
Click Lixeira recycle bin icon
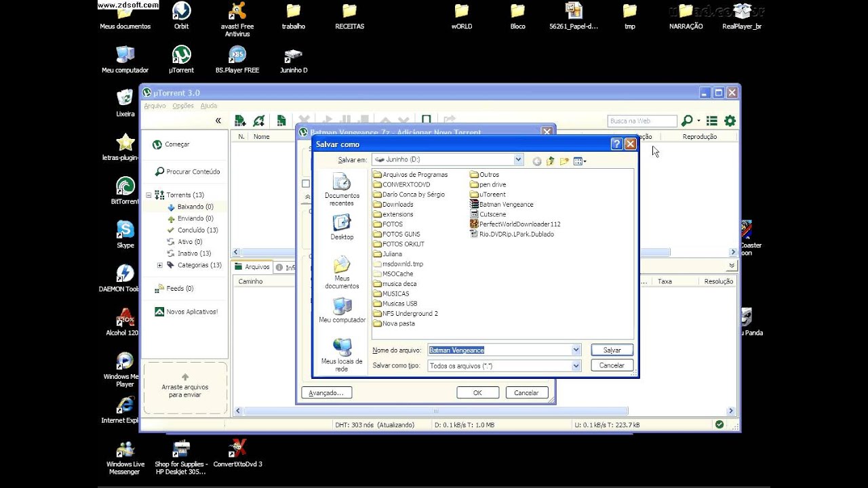click(x=125, y=103)
